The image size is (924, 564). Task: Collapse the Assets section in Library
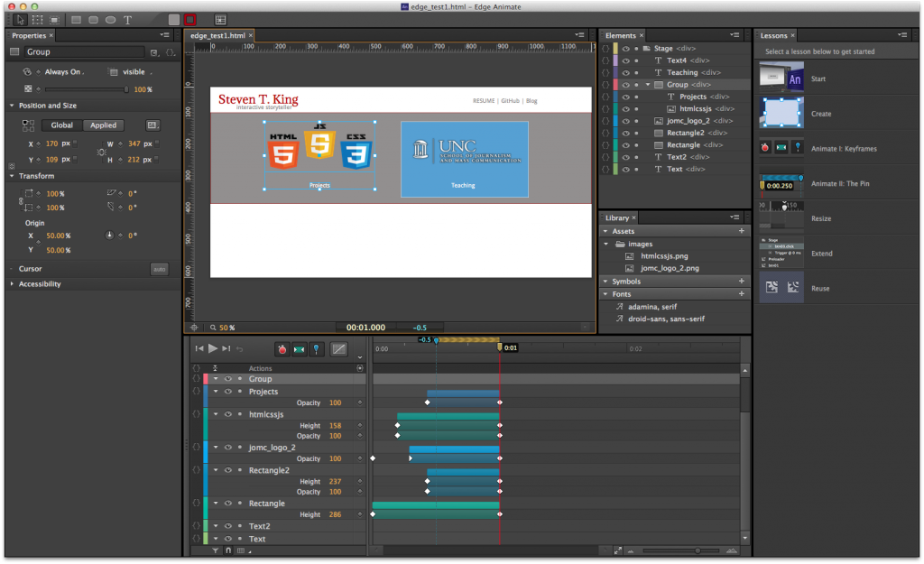pos(605,232)
